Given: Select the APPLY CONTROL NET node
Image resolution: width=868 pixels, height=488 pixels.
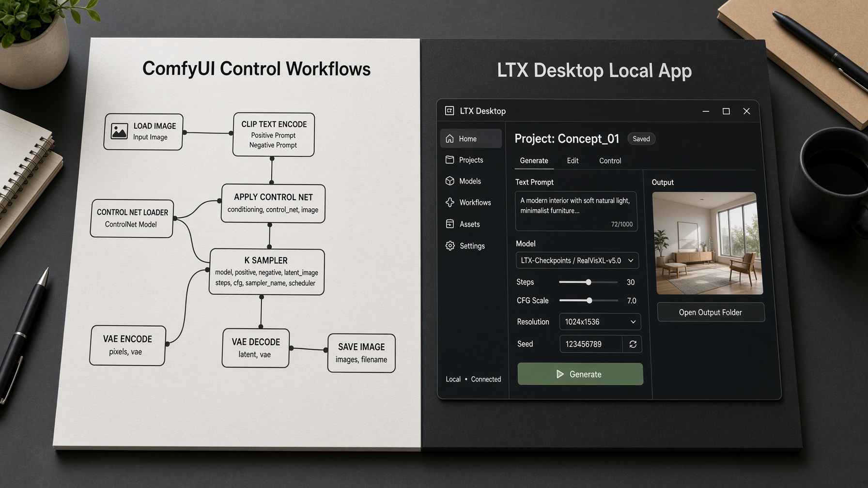Looking at the screenshot, I should click(x=273, y=203).
